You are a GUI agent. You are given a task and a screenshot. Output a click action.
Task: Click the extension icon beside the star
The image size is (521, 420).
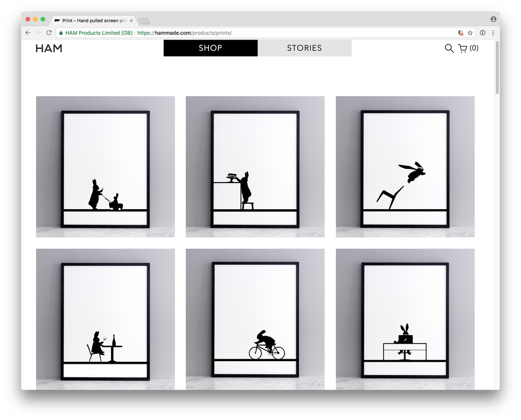pyautogui.click(x=461, y=33)
